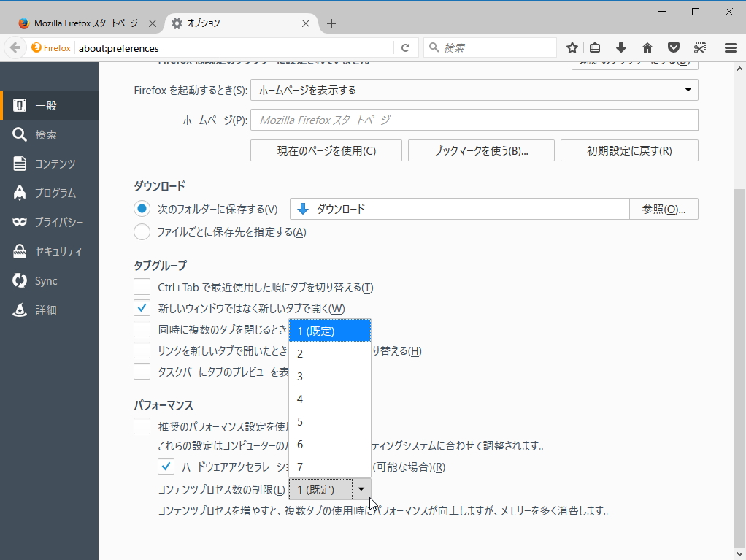This screenshot has height=560, width=746.
Task: Click the scrollbar down arrow
Action: pyautogui.click(x=740, y=554)
